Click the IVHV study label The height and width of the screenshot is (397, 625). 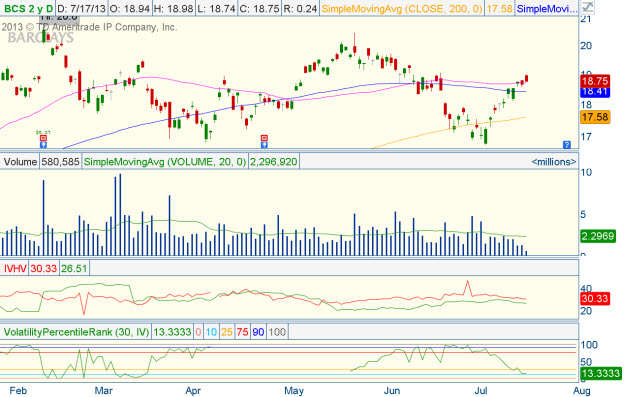(x=15, y=268)
